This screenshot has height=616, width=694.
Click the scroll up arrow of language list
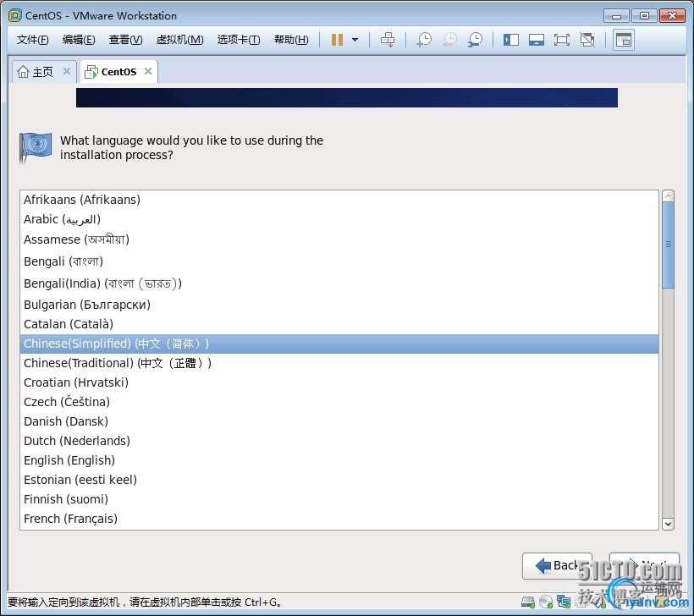pos(668,195)
